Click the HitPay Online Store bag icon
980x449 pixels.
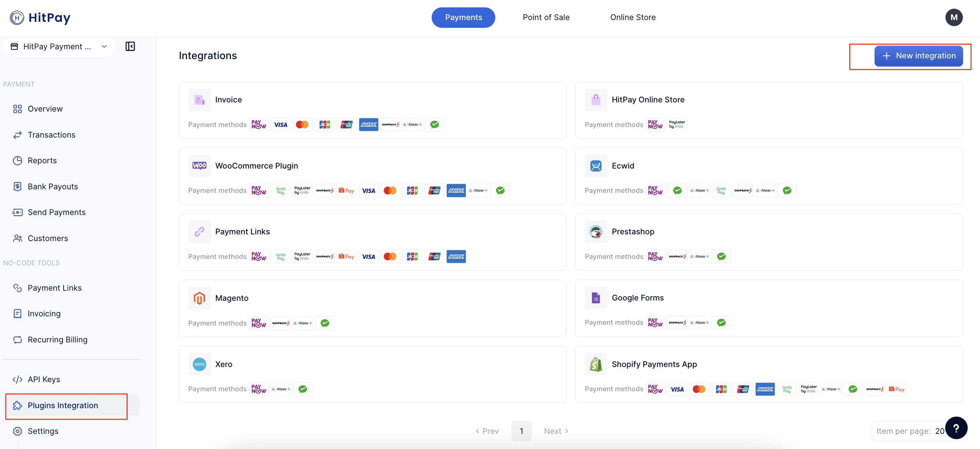[x=596, y=100]
